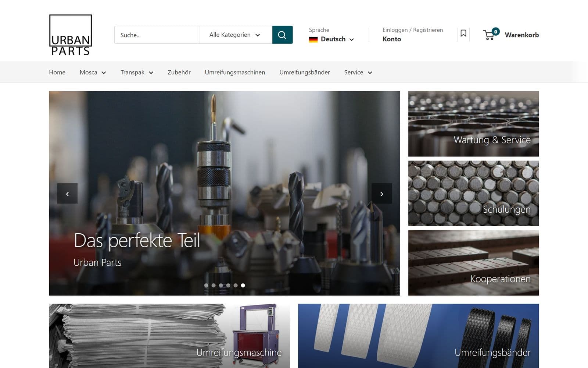Image resolution: width=588 pixels, height=368 pixels.
Task: Click the Sprache label
Action: pos(319,30)
